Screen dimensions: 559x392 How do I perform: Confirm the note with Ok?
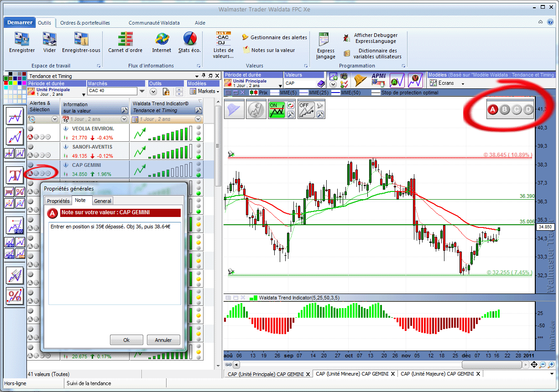[126, 340]
